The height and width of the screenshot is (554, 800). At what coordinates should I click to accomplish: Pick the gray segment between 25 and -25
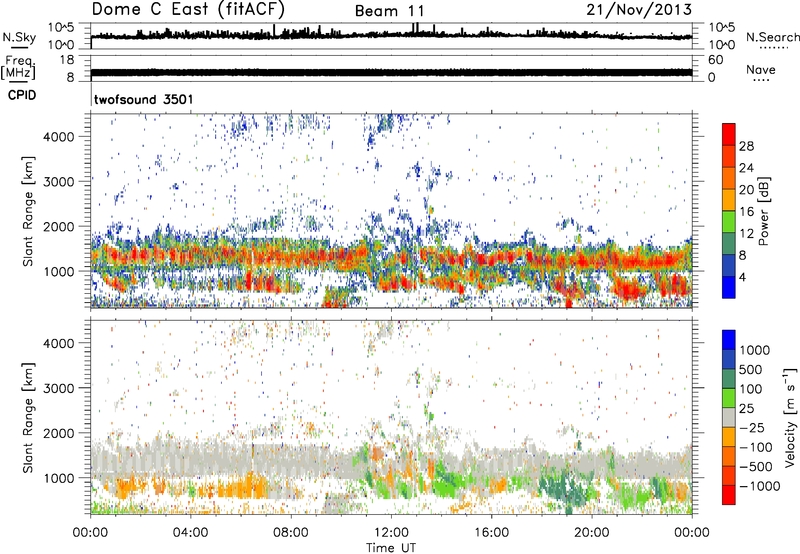(x=729, y=418)
